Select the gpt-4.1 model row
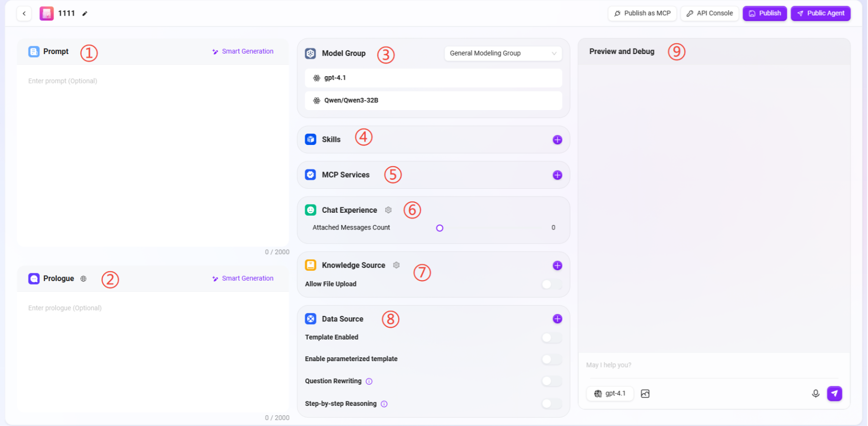Image resolution: width=868 pixels, height=426 pixels. [x=433, y=78]
